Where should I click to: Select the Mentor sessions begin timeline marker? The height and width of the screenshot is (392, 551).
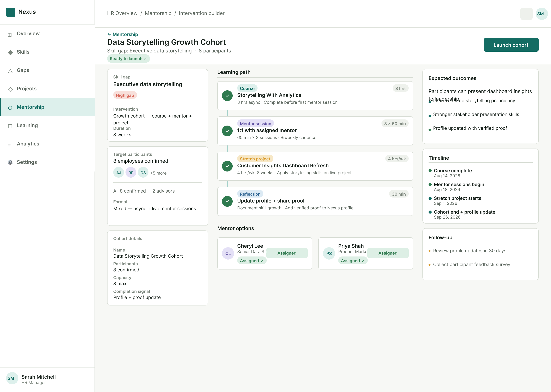pyautogui.click(x=430, y=184)
